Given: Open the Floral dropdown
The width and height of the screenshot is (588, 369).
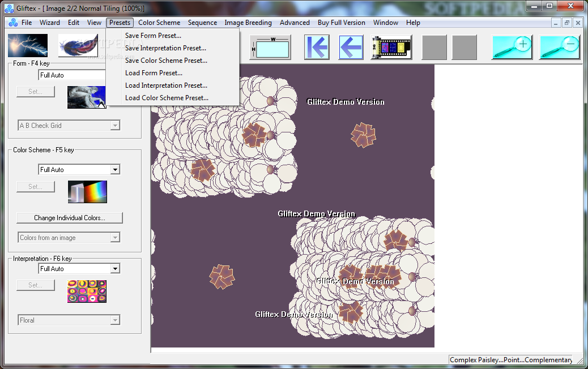Looking at the screenshot, I should 69,320.
